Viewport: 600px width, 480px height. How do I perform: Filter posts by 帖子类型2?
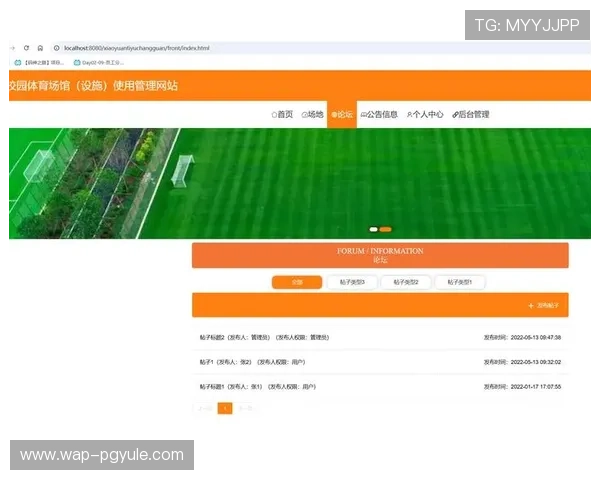[x=406, y=282]
